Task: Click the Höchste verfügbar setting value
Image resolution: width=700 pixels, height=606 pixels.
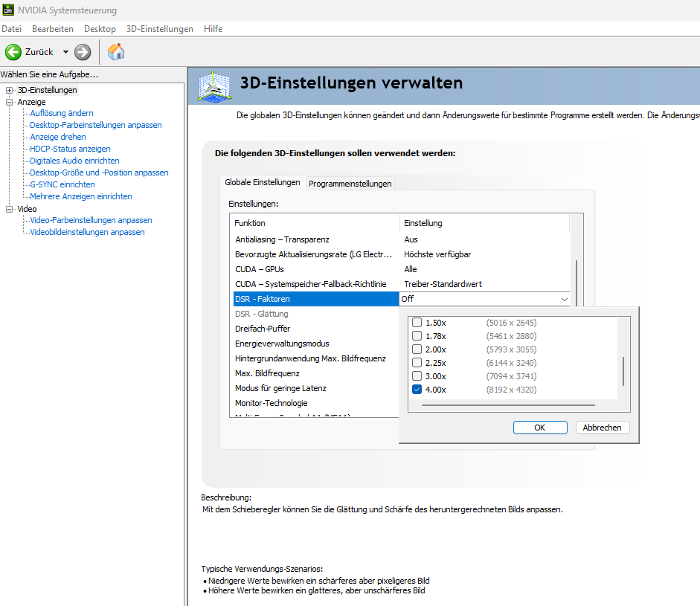Action: [x=437, y=254]
